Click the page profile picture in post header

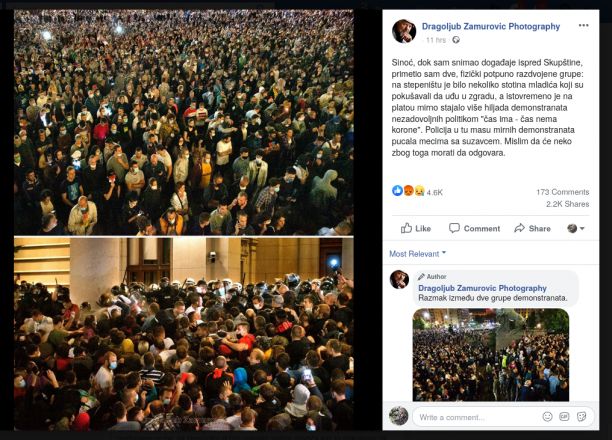tap(404, 31)
